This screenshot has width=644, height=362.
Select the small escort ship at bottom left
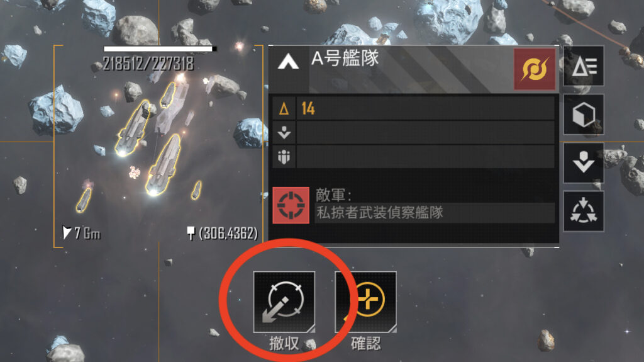84,200
